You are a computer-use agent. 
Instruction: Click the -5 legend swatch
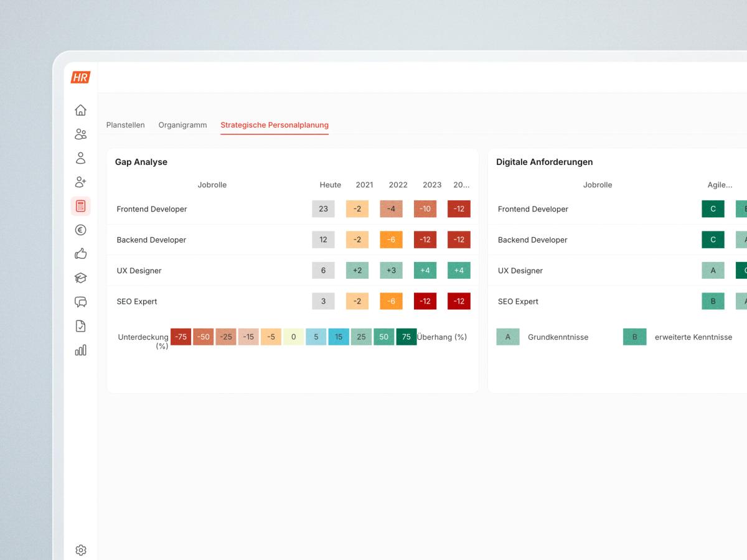click(271, 337)
